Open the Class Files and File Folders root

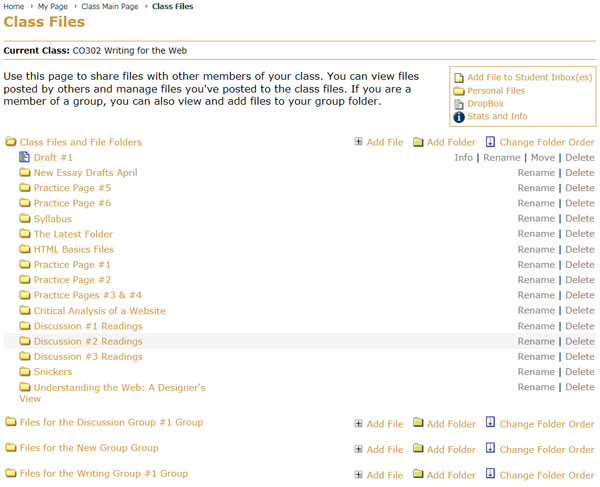pos(81,142)
